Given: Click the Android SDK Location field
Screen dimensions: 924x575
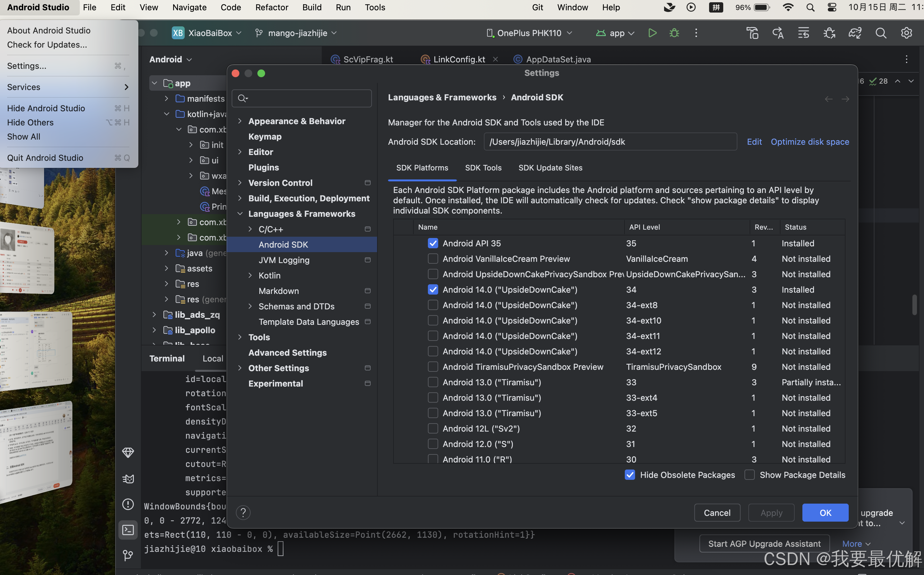Looking at the screenshot, I should (610, 141).
